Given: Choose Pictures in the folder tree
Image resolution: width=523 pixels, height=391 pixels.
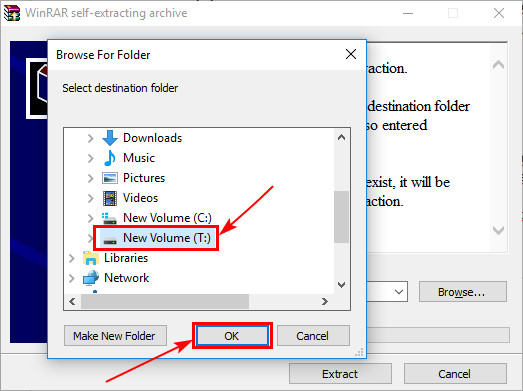Looking at the screenshot, I should pos(144,178).
